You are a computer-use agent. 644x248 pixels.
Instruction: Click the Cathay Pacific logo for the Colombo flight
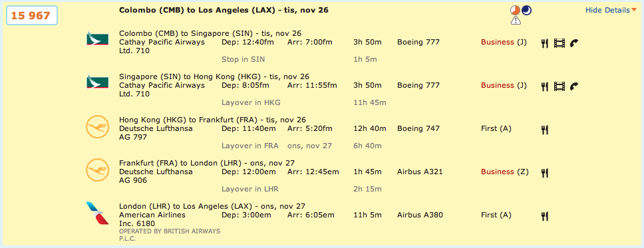(x=97, y=39)
